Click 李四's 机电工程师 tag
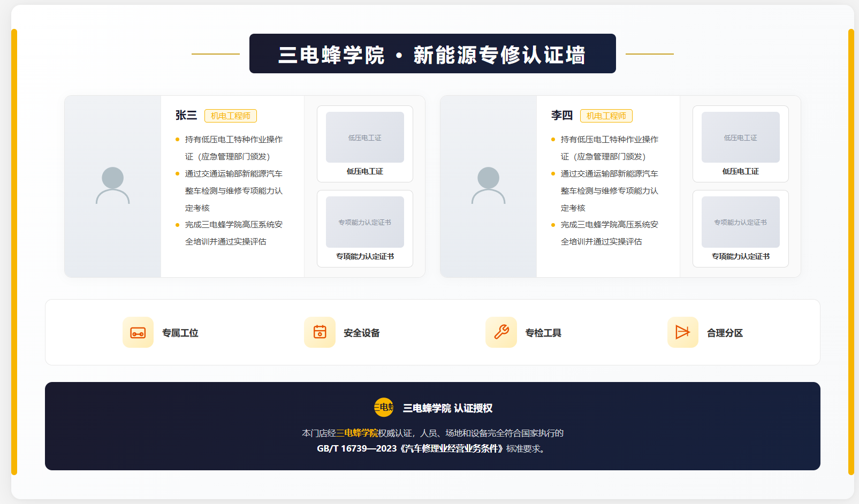Viewport: 859px width, 504px height. [x=606, y=116]
